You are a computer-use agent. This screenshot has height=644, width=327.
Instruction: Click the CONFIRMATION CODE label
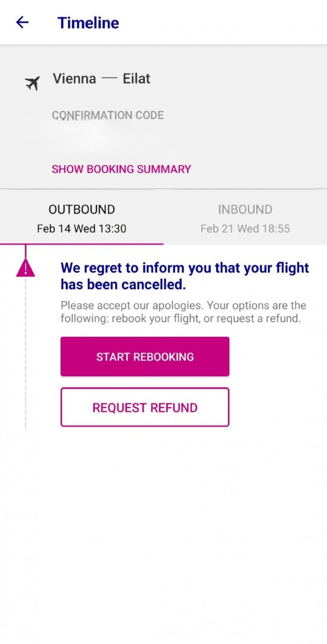[108, 115]
